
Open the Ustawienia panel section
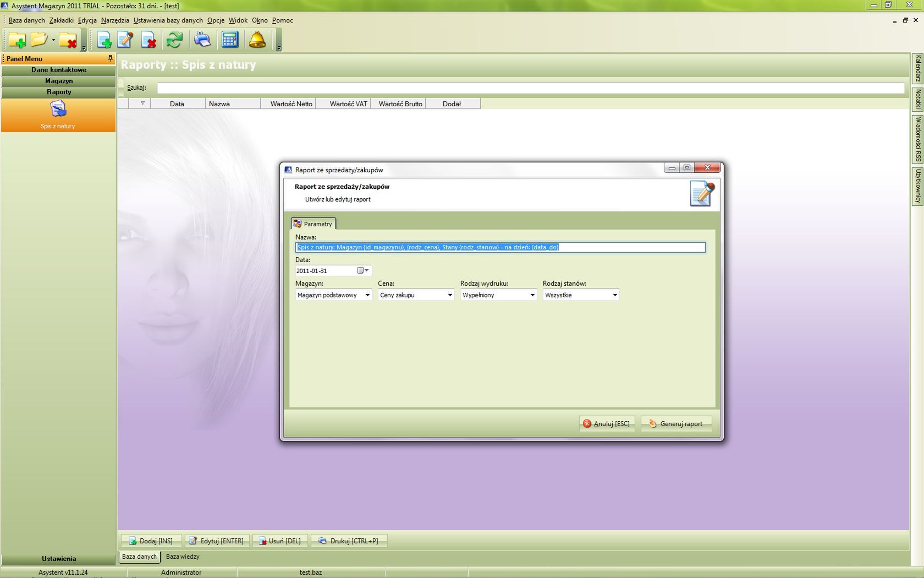(x=58, y=559)
